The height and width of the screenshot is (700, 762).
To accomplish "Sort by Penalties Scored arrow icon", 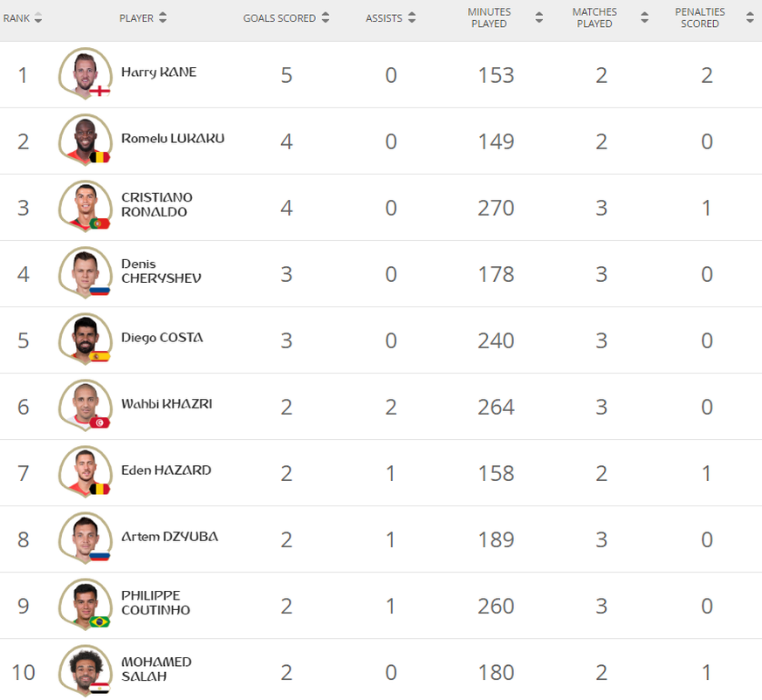I will pyautogui.click(x=750, y=18).
